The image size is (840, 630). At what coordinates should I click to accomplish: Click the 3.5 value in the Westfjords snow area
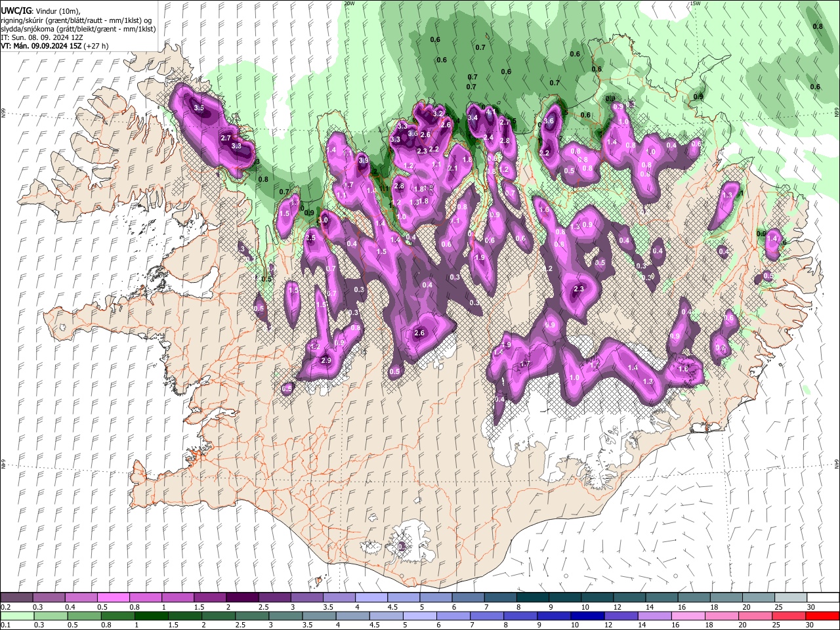tap(199, 108)
